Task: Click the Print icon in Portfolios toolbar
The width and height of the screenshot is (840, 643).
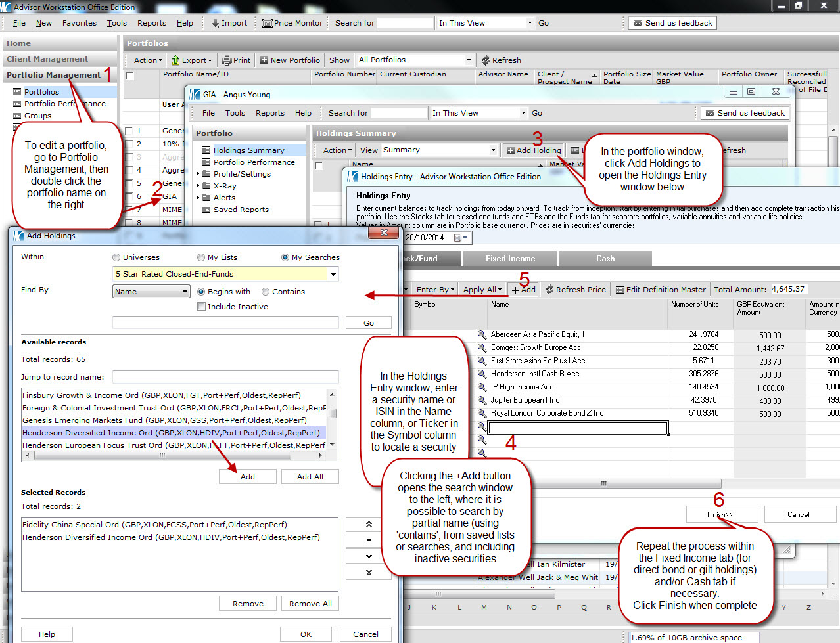Action: click(227, 60)
